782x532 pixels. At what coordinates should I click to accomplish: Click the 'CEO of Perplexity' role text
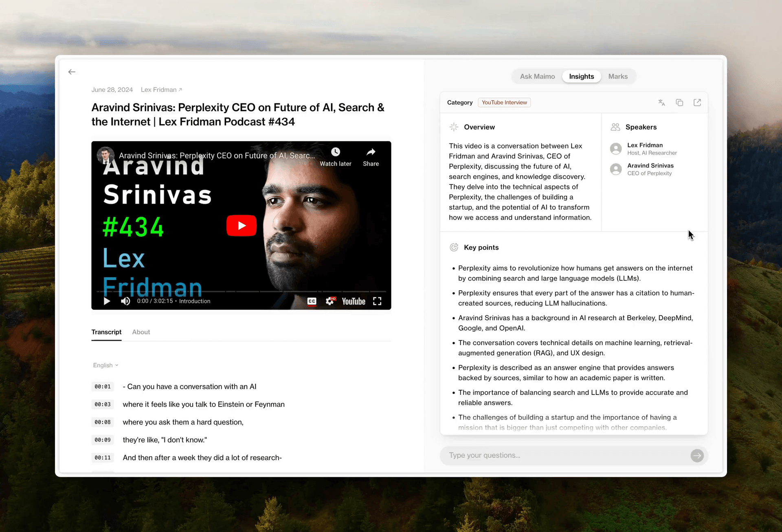649,173
